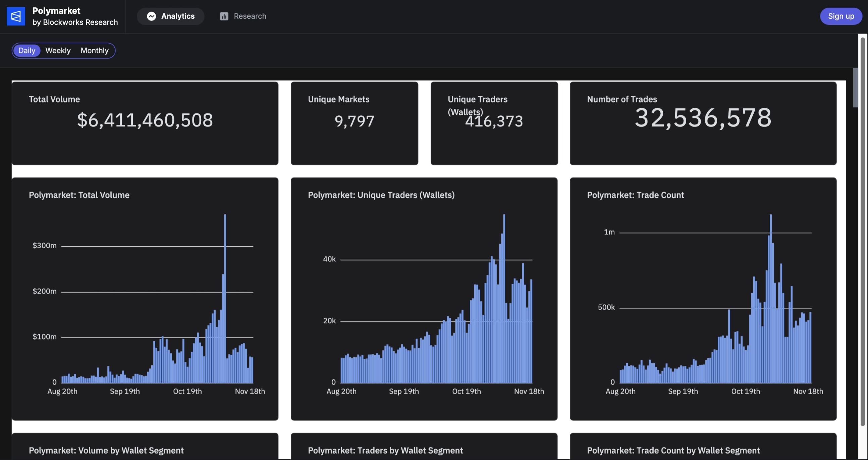Click the Number of Trades card label
868x460 pixels.
[622, 99]
